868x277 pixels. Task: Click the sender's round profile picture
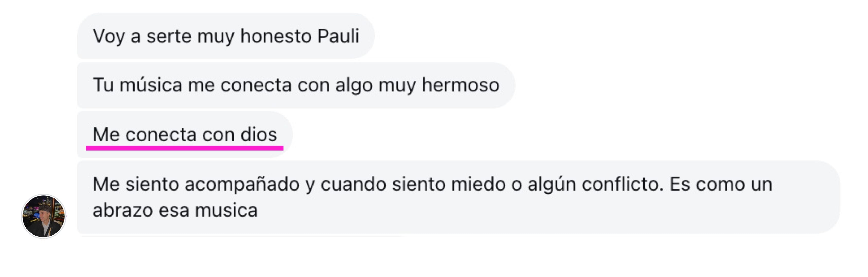tap(43, 216)
